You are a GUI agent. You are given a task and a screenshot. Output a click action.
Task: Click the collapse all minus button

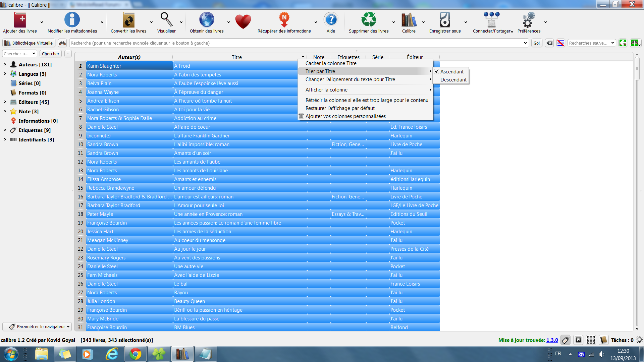68,54
